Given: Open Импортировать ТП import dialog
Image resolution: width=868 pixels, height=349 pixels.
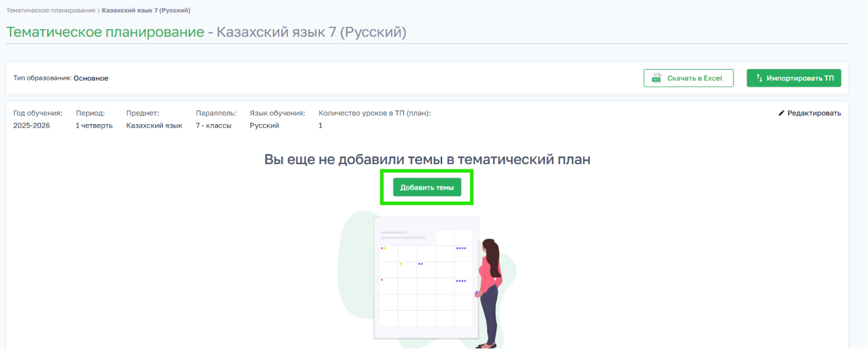Looking at the screenshot, I should point(794,78).
